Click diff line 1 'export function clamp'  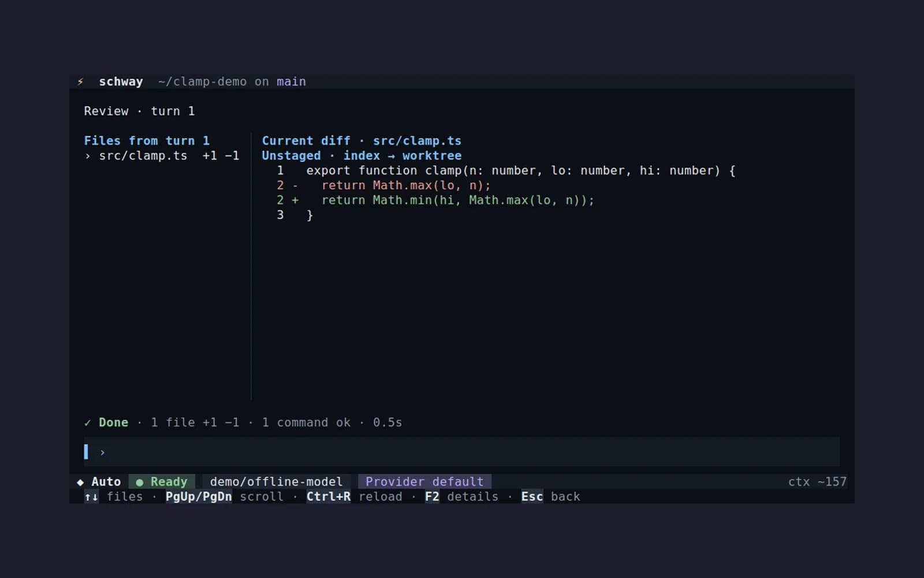point(520,171)
